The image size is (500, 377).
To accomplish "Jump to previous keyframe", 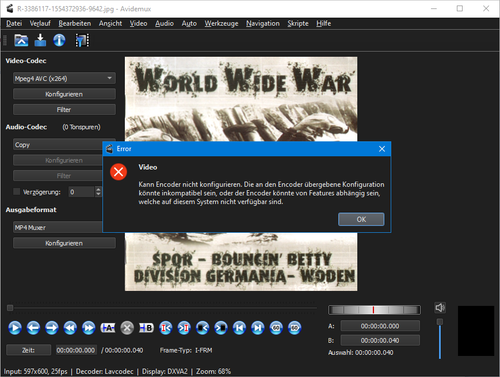I will pyautogui.click(x=70, y=328).
